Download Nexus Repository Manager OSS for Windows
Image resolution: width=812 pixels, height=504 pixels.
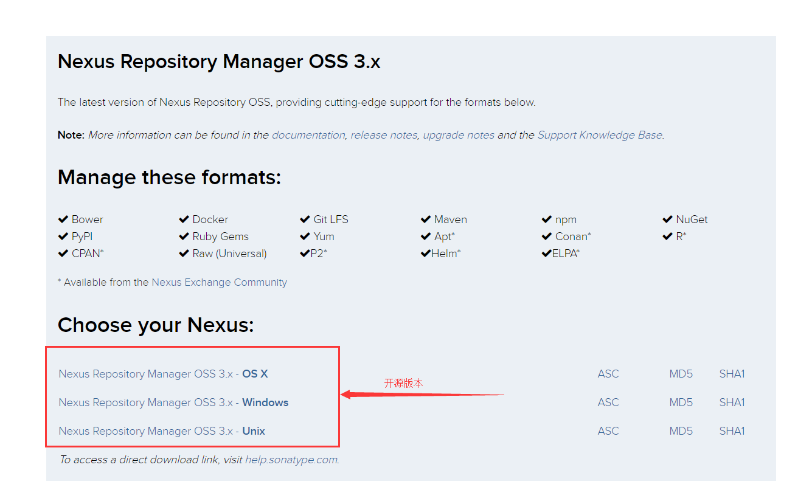(173, 402)
